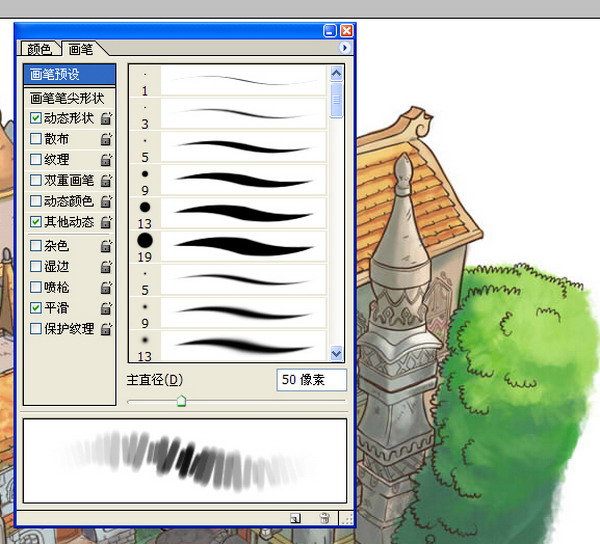Click brush list scroll up arrow
600x544 pixels.
click(x=336, y=73)
